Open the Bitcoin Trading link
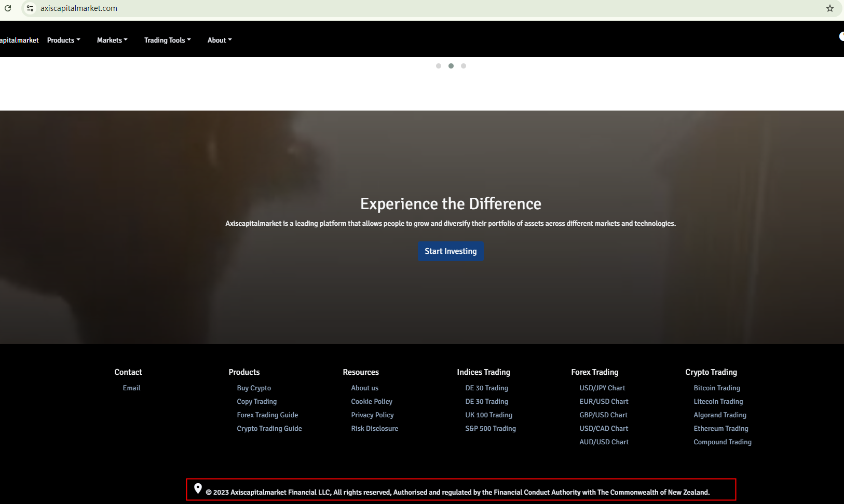844x504 pixels. [717, 388]
